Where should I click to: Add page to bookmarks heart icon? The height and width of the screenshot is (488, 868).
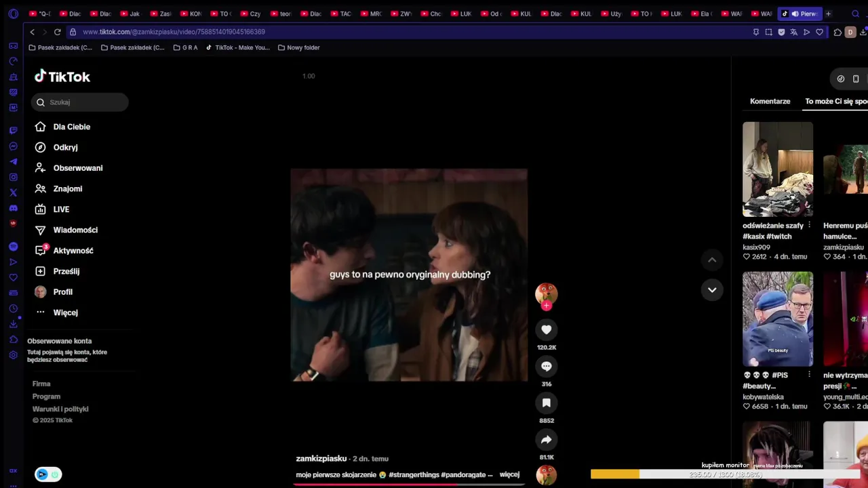[819, 32]
